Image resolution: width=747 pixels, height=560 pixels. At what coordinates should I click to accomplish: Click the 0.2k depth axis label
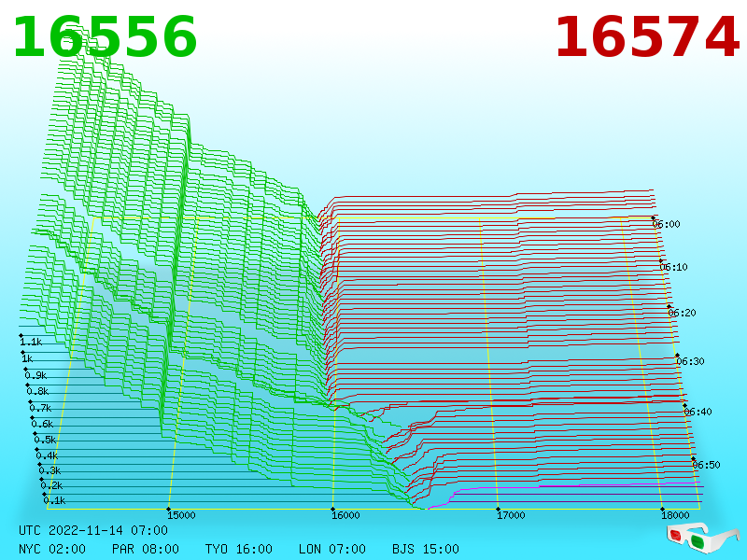tap(51, 485)
